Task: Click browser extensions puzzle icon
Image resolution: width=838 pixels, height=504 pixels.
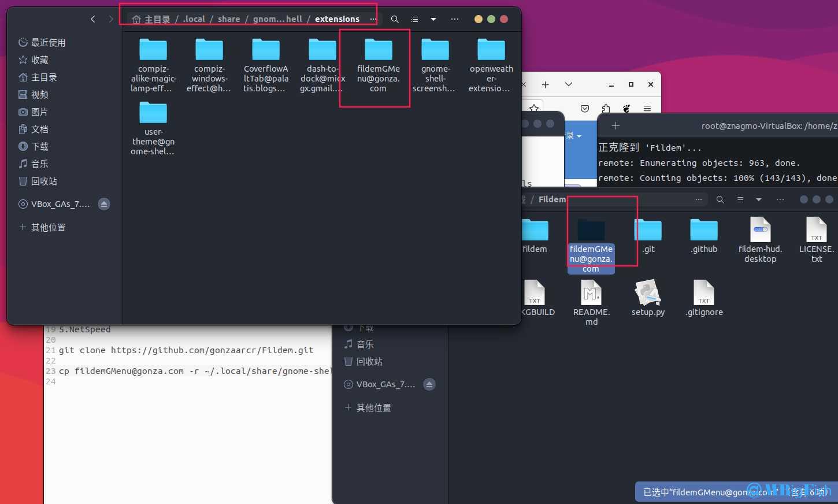Action: pyautogui.click(x=606, y=108)
